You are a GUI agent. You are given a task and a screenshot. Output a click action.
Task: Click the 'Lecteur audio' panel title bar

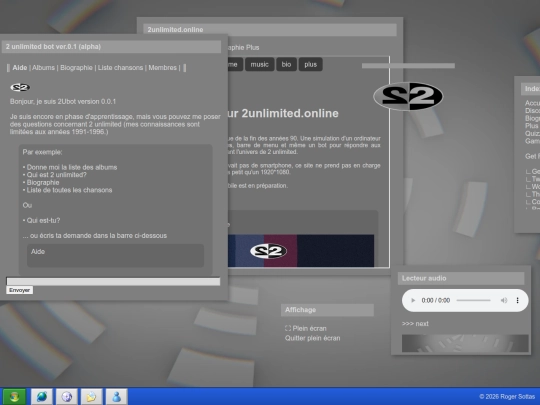tap(461, 278)
